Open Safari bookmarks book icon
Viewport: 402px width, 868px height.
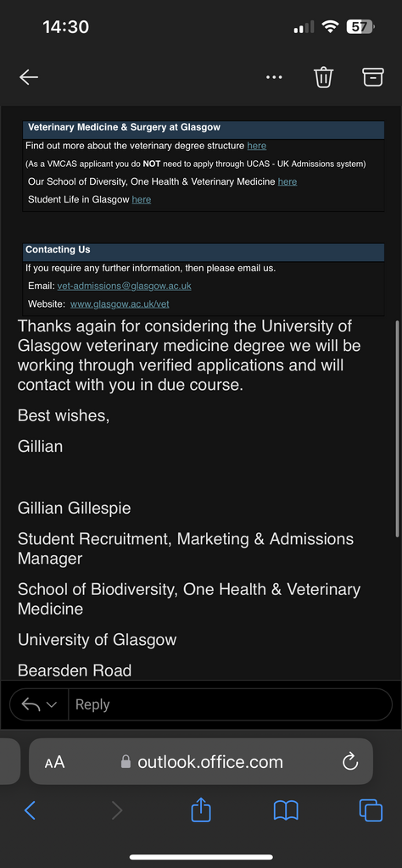coord(287,811)
